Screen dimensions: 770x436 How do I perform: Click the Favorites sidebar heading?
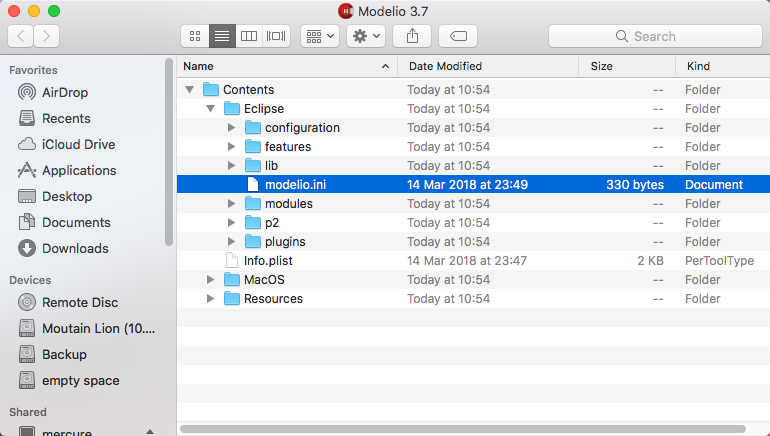tap(33, 70)
